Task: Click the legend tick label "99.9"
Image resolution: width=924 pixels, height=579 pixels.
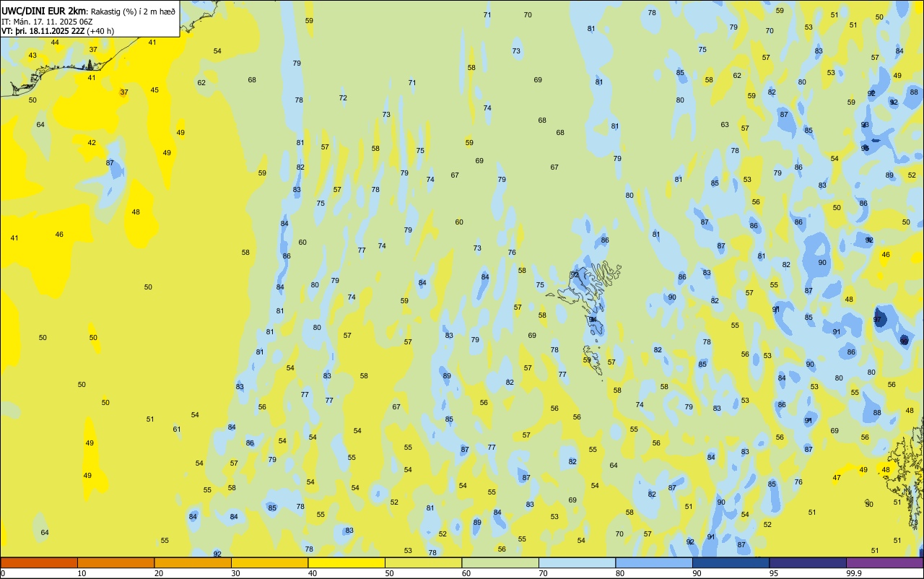Action: (x=854, y=573)
